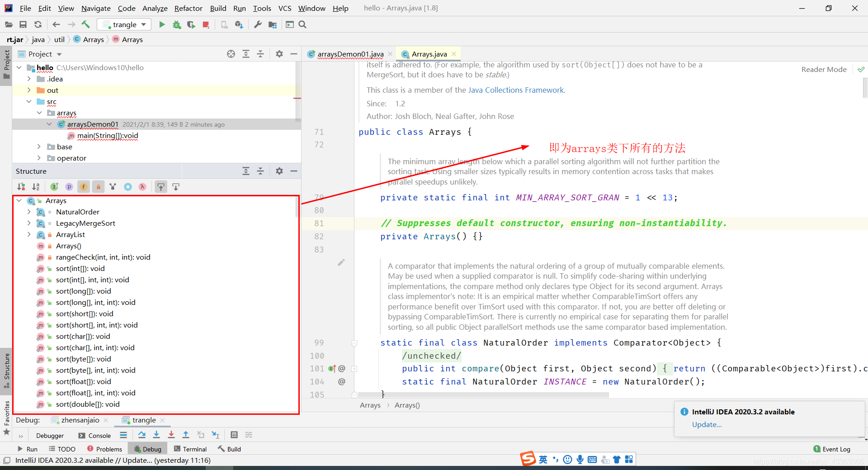
Task: Open Java Collections Framework link
Action: 516,90
